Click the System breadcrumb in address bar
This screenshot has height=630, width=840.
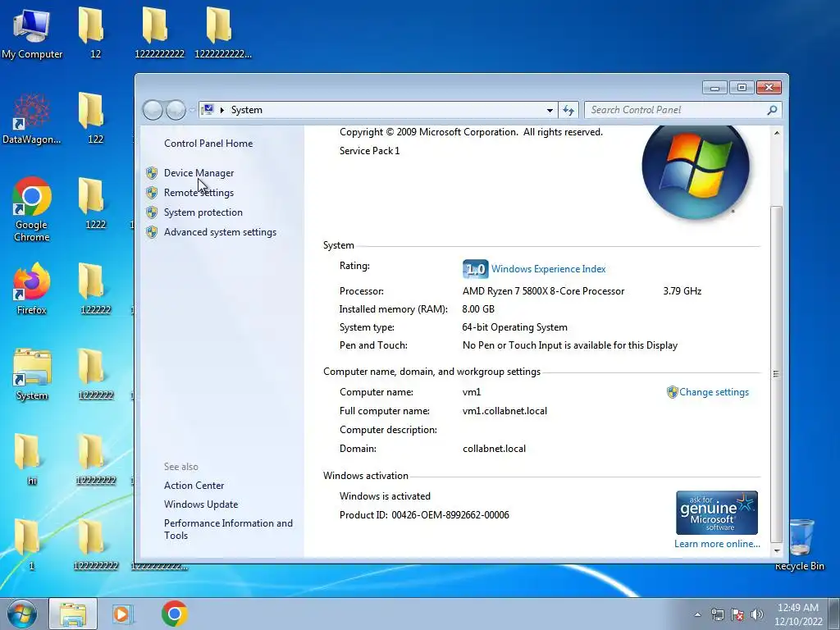pos(246,110)
